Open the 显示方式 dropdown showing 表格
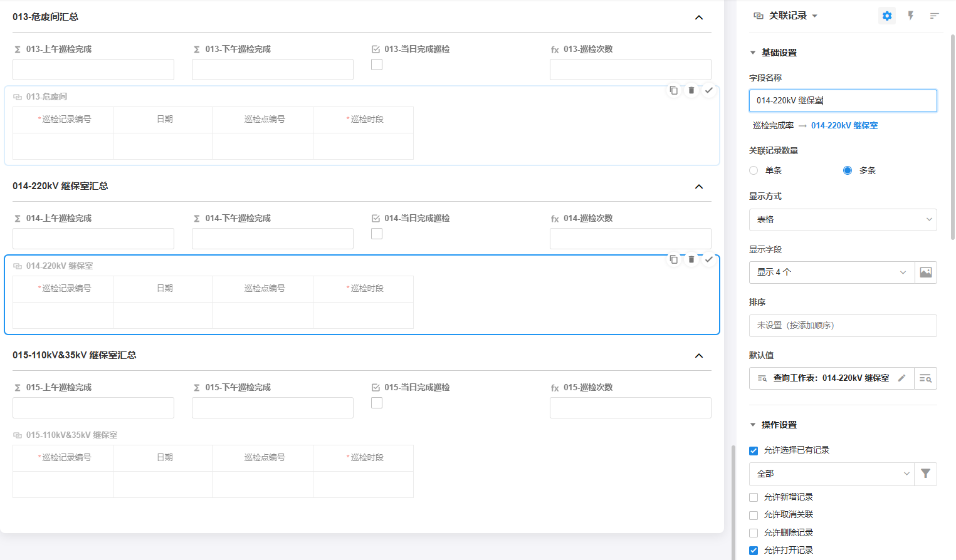Image resolution: width=956 pixels, height=560 pixels. (843, 220)
